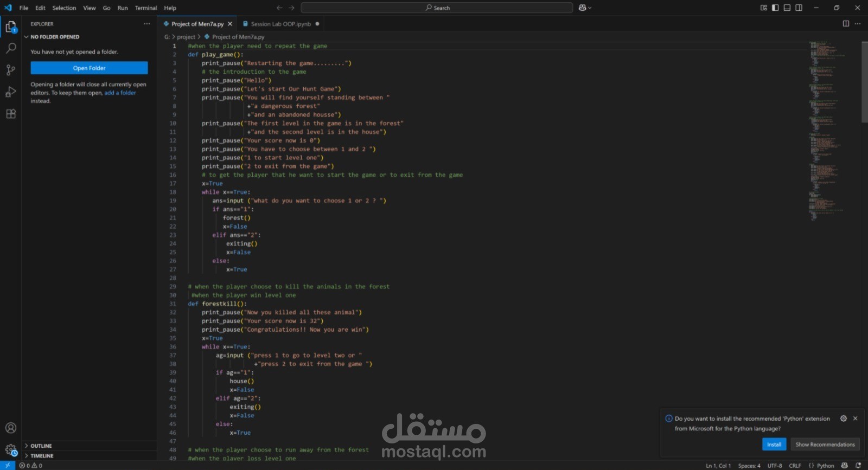Collapse the No Folder Opened section
The image size is (868, 470).
tap(54, 37)
